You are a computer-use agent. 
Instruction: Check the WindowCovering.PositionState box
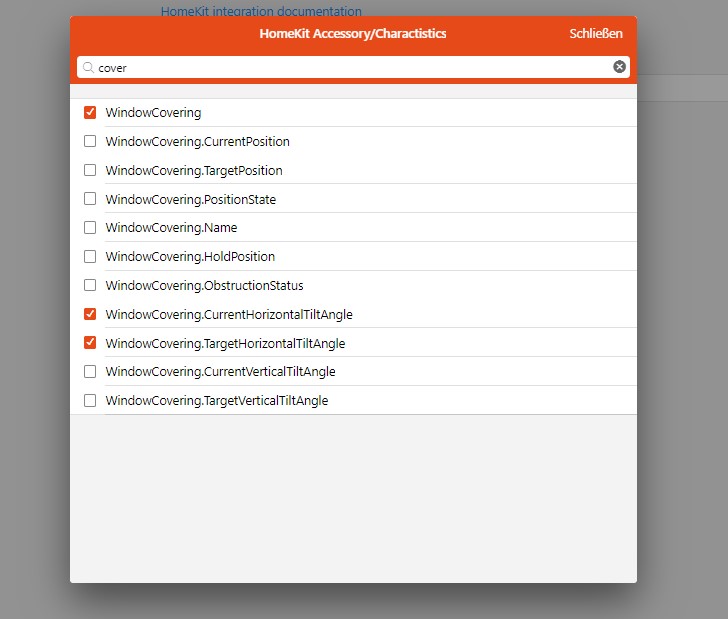tap(90, 199)
